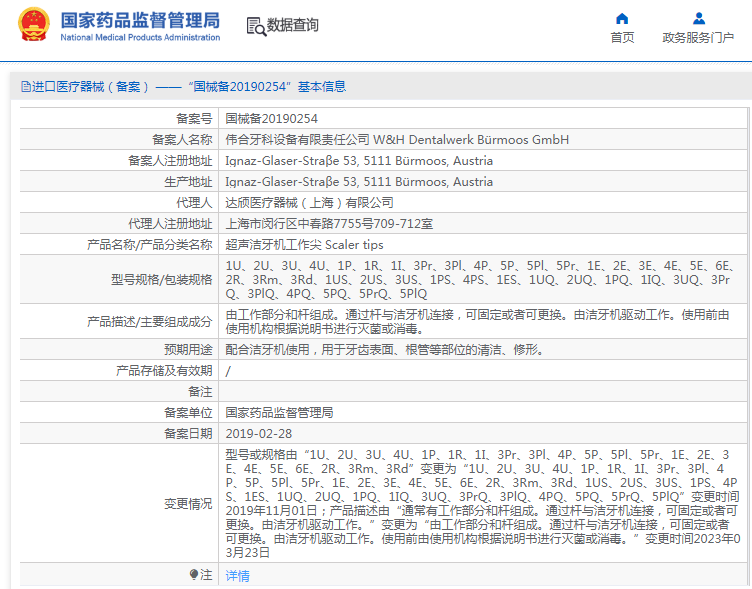The image size is (752, 589).
Task: Click the 政务服务门户 user icon
Action: tap(699, 19)
